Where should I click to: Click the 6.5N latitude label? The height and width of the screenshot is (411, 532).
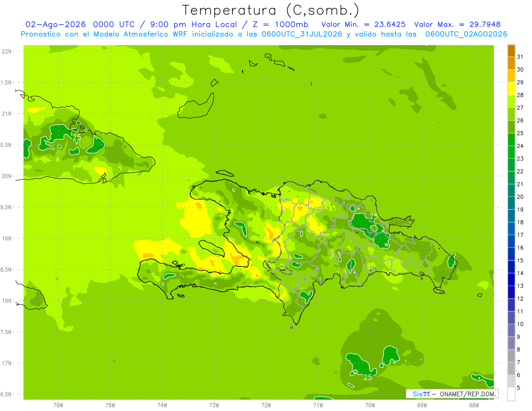tap(7, 395)
